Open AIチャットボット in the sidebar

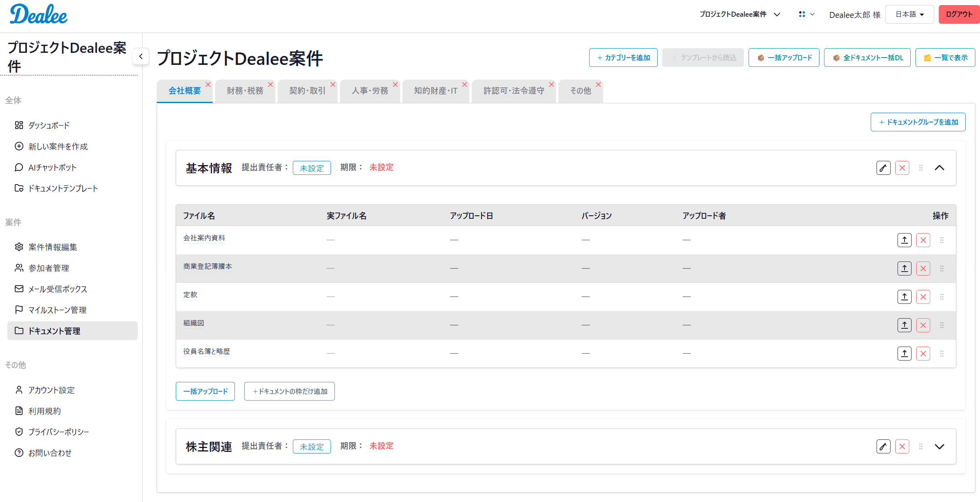(73, 167)
